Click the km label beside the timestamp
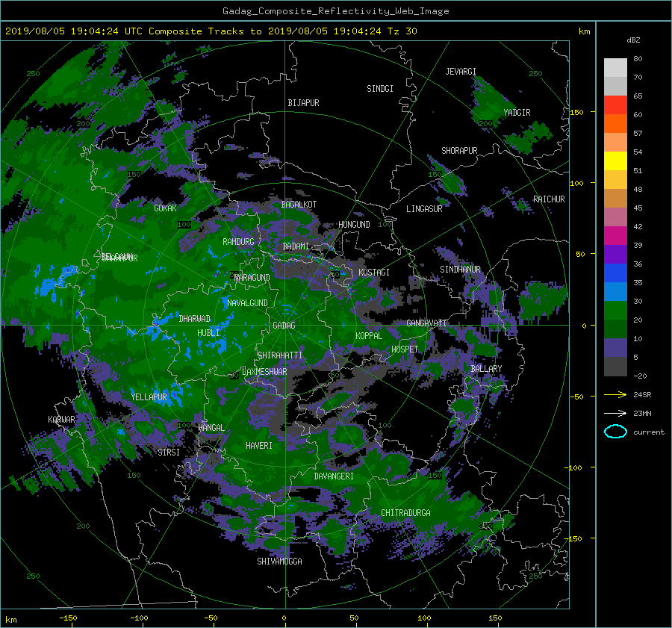The width and height of the screenshot is (672, 628). 584,31
